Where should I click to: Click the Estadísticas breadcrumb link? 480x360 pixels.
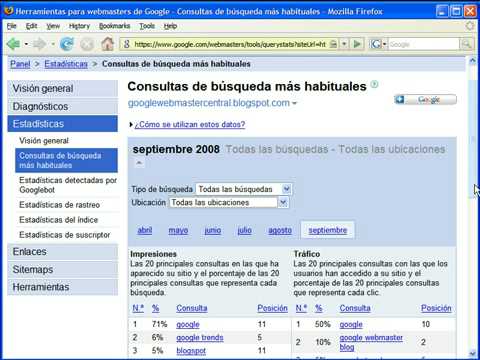click(66, 64)
